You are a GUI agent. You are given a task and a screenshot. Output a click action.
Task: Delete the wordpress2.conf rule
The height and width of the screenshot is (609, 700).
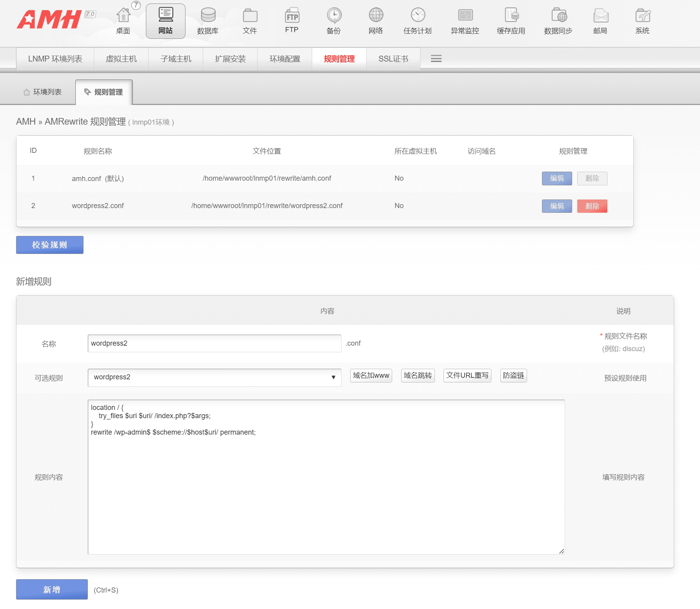point(592,206)
